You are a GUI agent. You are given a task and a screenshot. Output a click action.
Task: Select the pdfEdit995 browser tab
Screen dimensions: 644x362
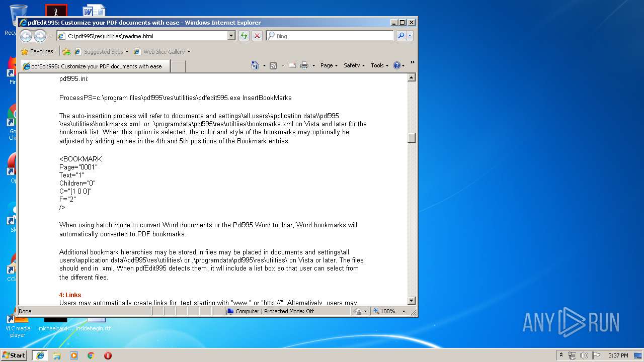coord(95,66)
